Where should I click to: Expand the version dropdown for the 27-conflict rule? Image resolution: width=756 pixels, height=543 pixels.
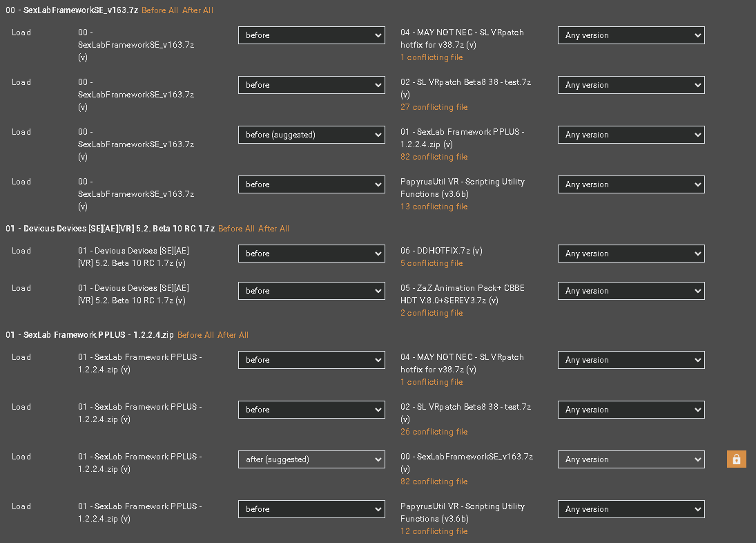[631, 85]
